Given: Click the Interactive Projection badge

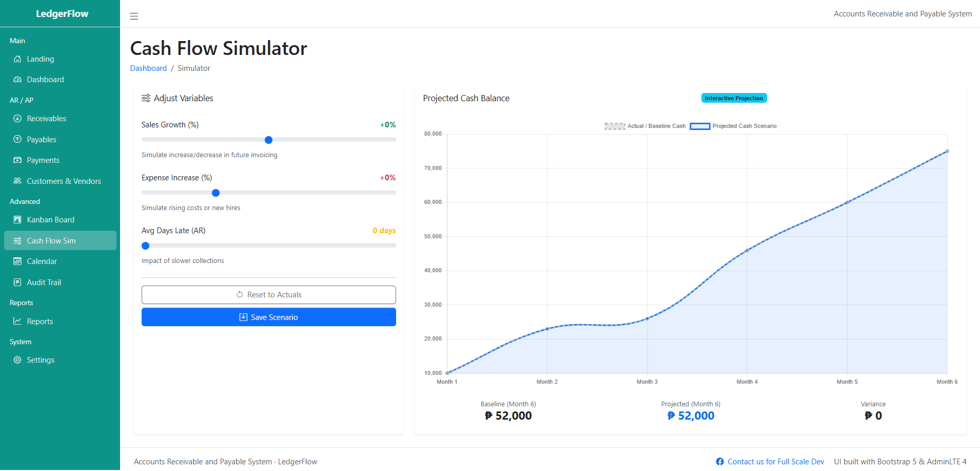Looking at the screenshot, I should (x=734, y=98).
